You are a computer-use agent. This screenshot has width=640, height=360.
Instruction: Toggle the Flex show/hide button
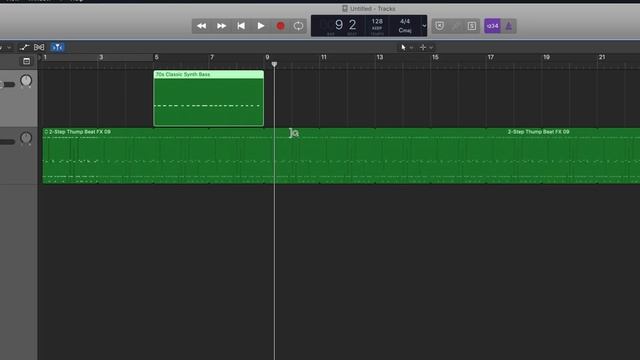[39, 47]
